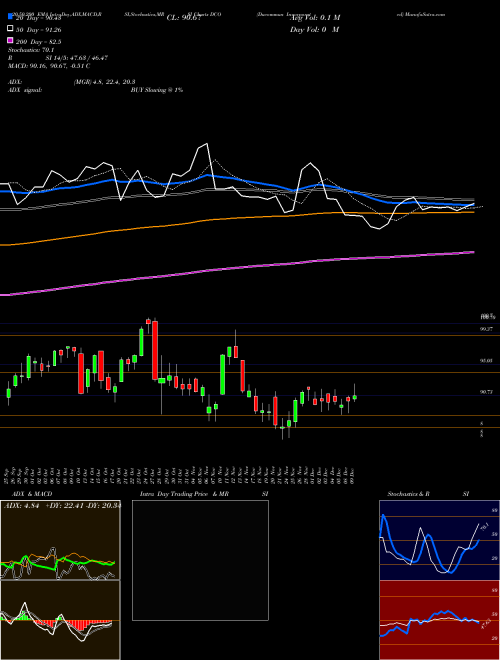
Task: Click the '(MGR) 4.8, 22.4, 20.3' ADX values
Action: (104, 82)
